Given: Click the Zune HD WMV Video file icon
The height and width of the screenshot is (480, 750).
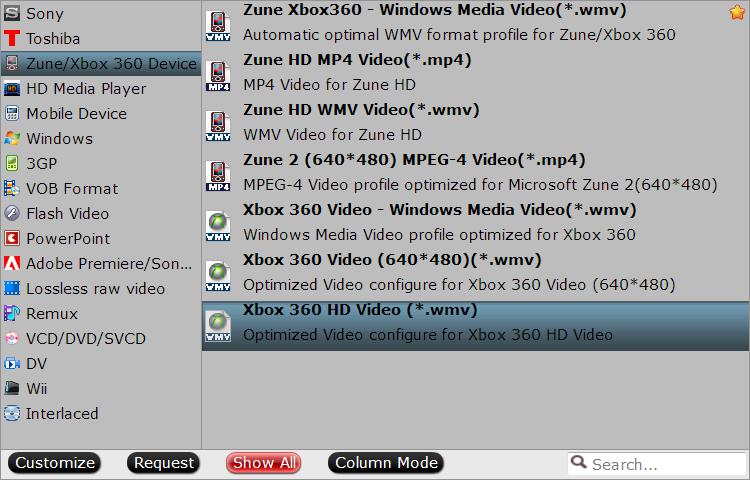Looking at the screenshot, I should (x=218, y=126).
